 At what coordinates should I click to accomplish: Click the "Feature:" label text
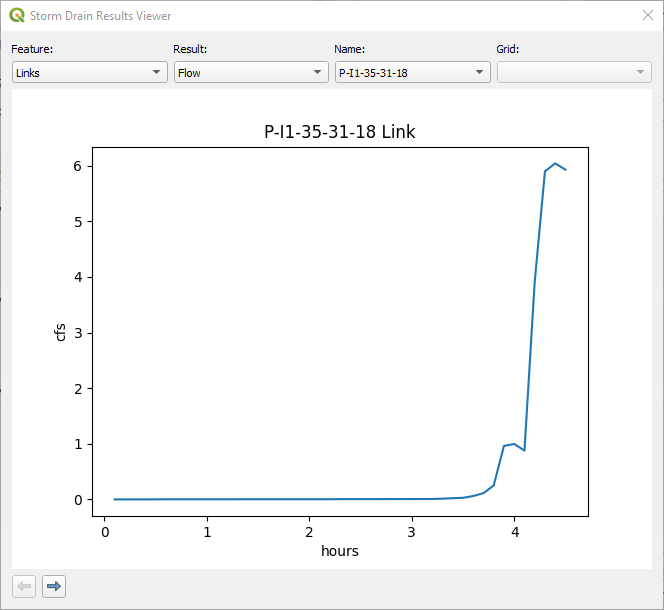click(x=32, y=49)
